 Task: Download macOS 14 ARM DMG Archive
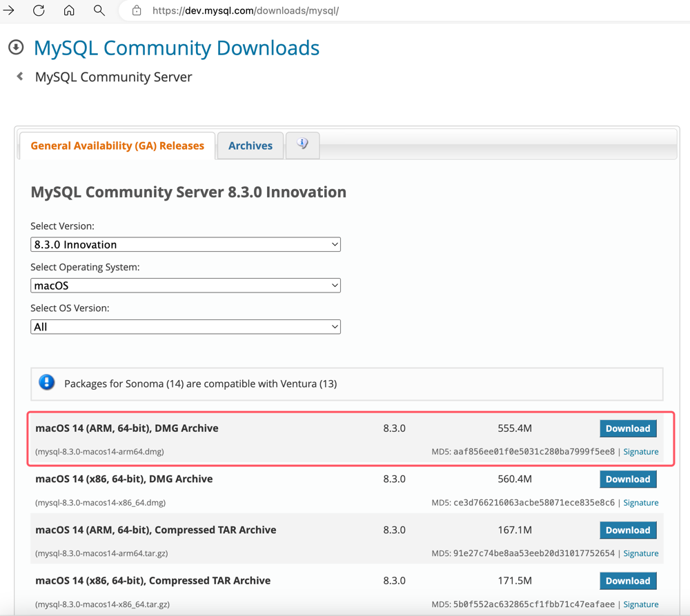(628, 428)
